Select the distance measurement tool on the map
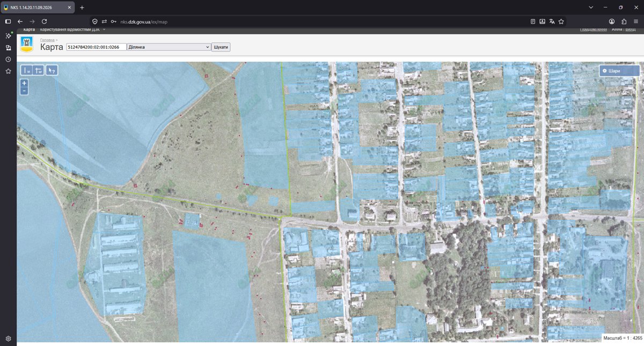 pyautogui.click(x=27, y=70)
